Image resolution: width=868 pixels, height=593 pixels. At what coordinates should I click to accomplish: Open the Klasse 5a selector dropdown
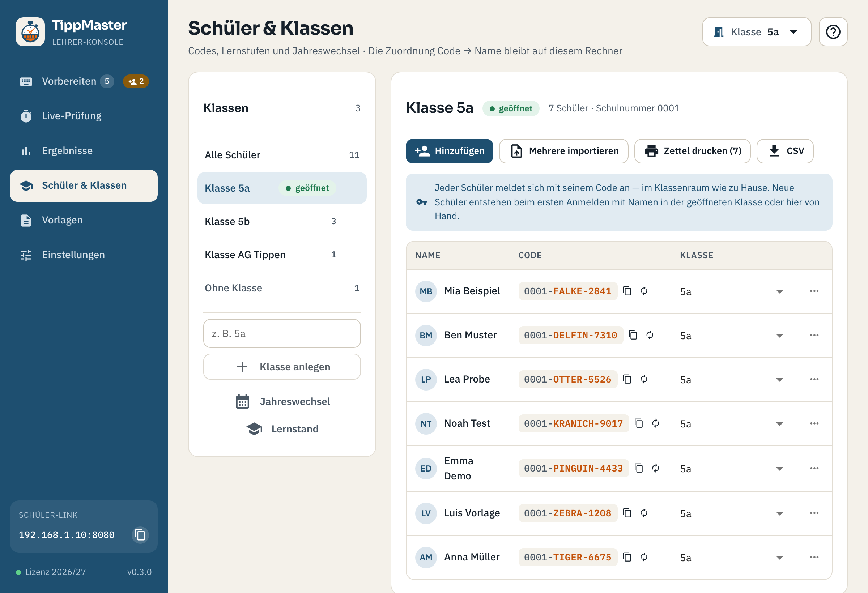(756, 32)
